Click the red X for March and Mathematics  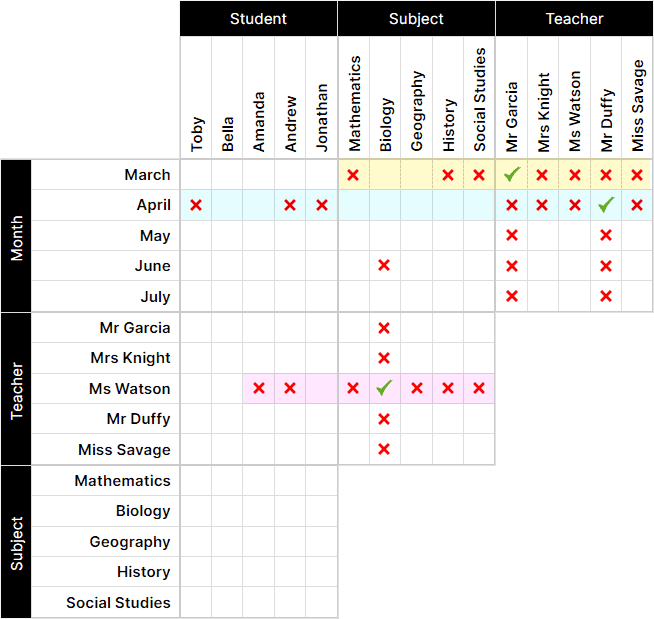click(x=353, y=175)
